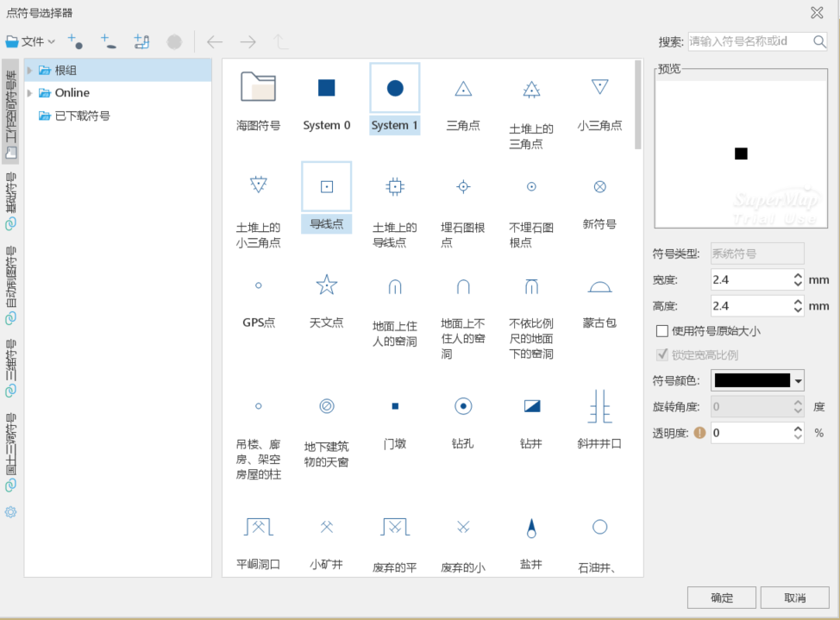Viewport: 840px width, 620px height.
Task: Expand the 根组 tree node
Action: [31, 71]
